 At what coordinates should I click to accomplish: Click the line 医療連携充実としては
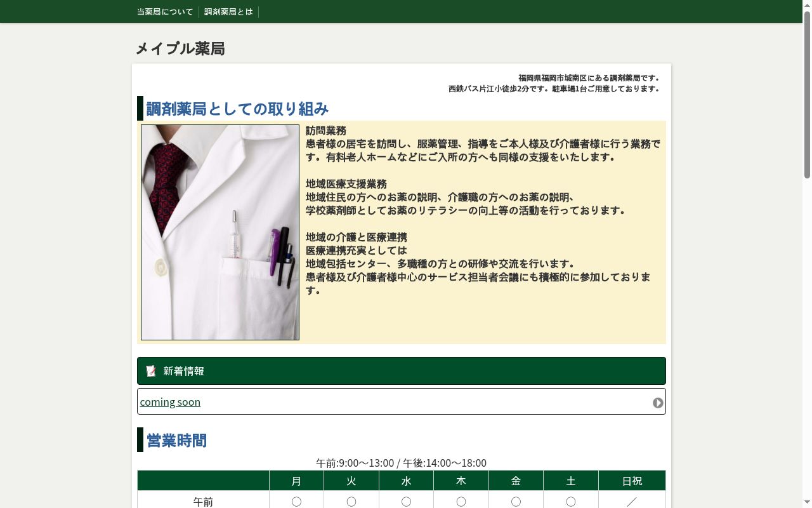click(x=357, y=250)
